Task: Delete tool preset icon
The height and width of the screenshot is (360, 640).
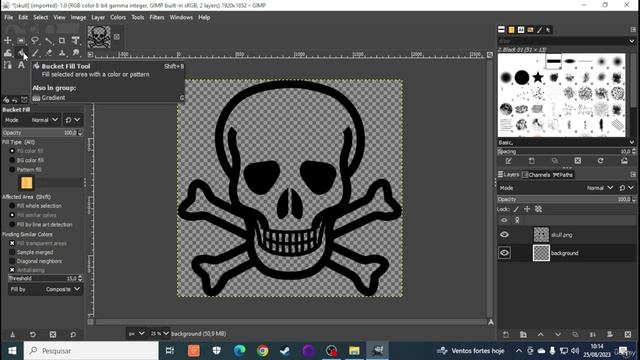Action: [x=53, y=335]
